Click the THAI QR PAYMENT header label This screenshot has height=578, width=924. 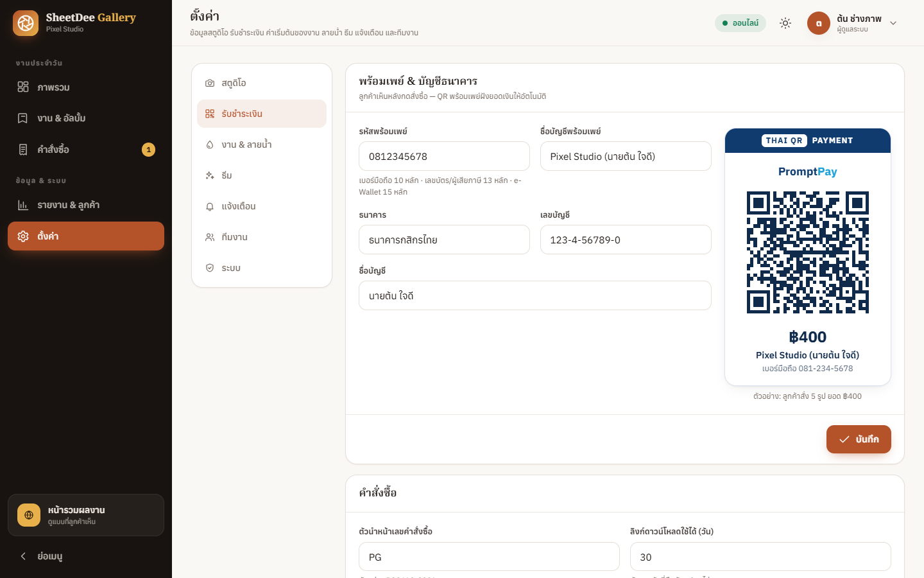point(808,141)
